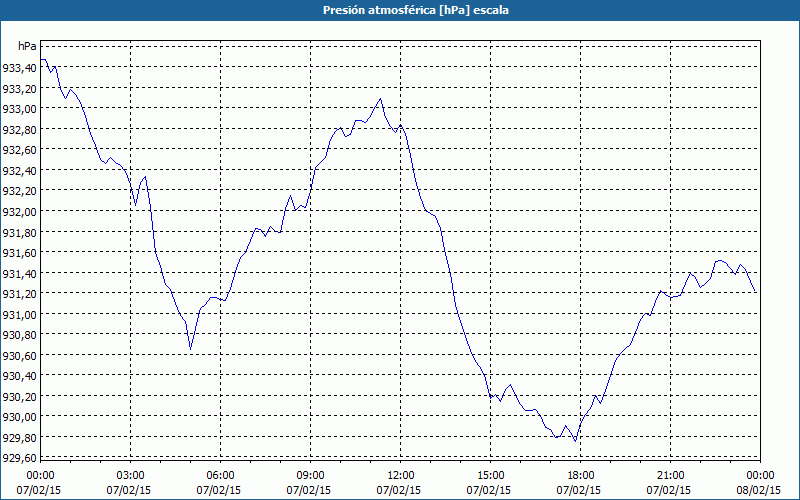Screen dimensions: 800x500
Task: Click the 21:00 time label
Action: (670, 476)
